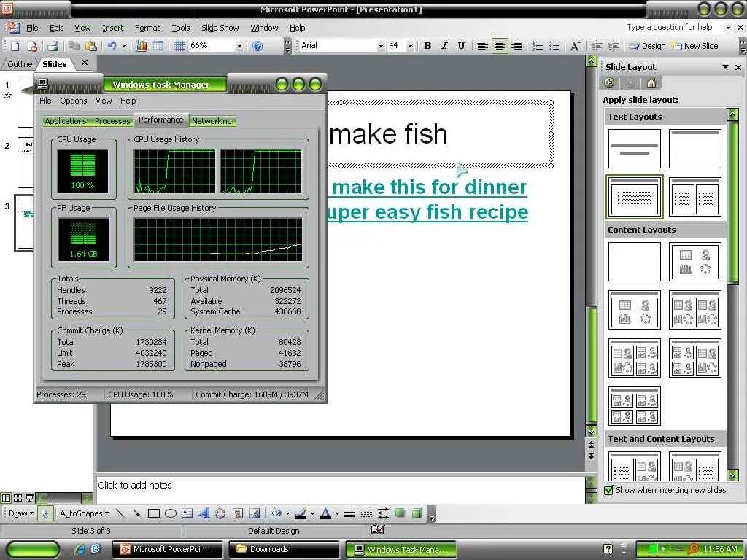Open Arrow Style options icon
Image resolution: width=747 pixels, height=560 pixels.
tap(383, 513)
